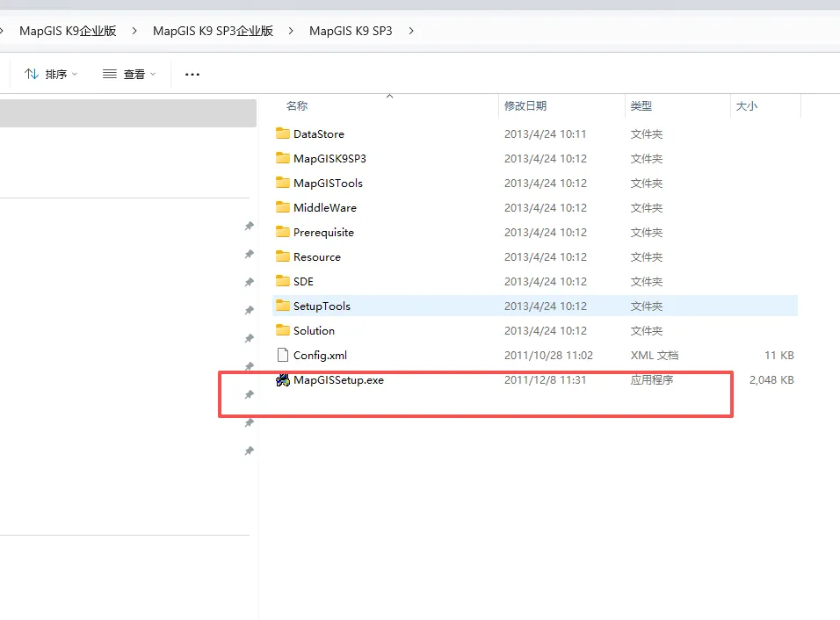
Task: Select the SetupTools file name
Action: coord(322,306)
